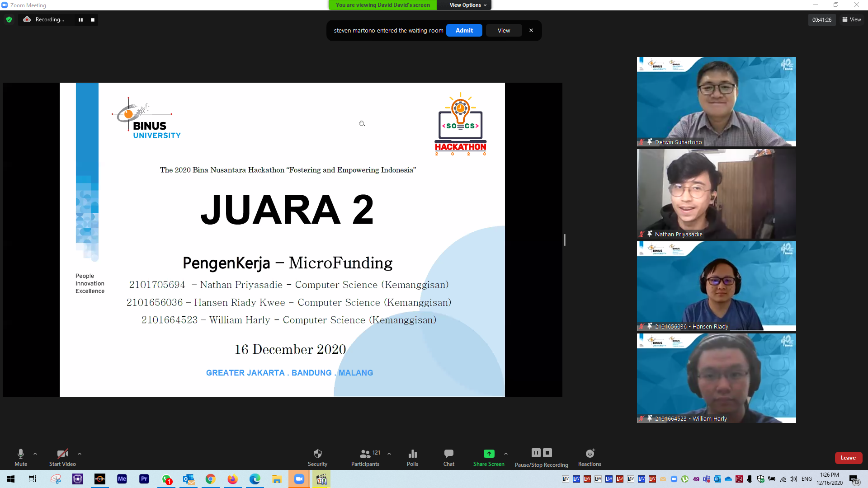Screen dimensions: 868x488
Task: Open the Windows Start menu
Action: point(11,479)
